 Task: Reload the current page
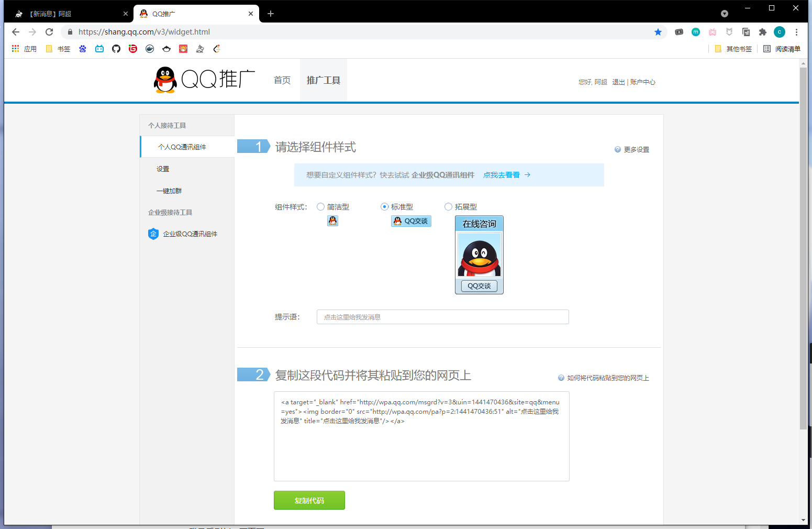(x=49, y=32)
